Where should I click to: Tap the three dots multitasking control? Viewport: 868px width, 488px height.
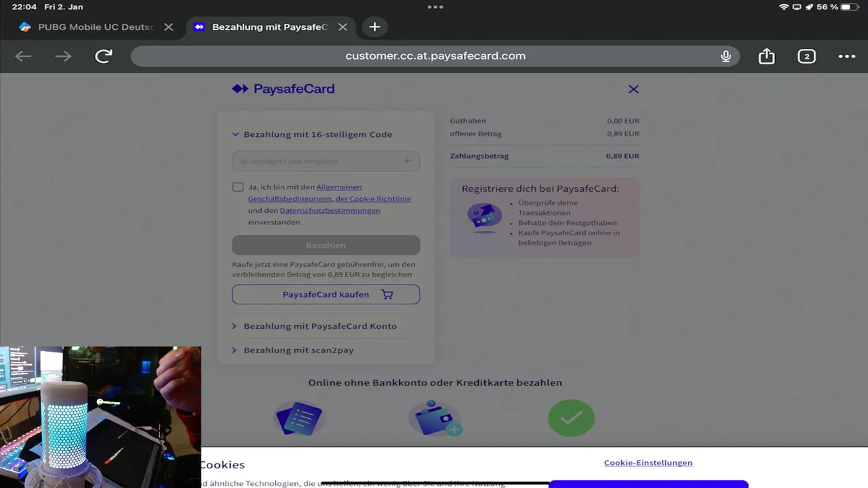pos(435,7)
